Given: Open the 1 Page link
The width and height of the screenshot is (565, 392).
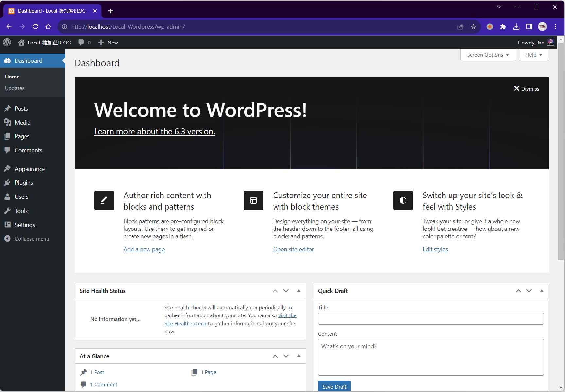Looking at the screenshot, I should click(208, 372).
